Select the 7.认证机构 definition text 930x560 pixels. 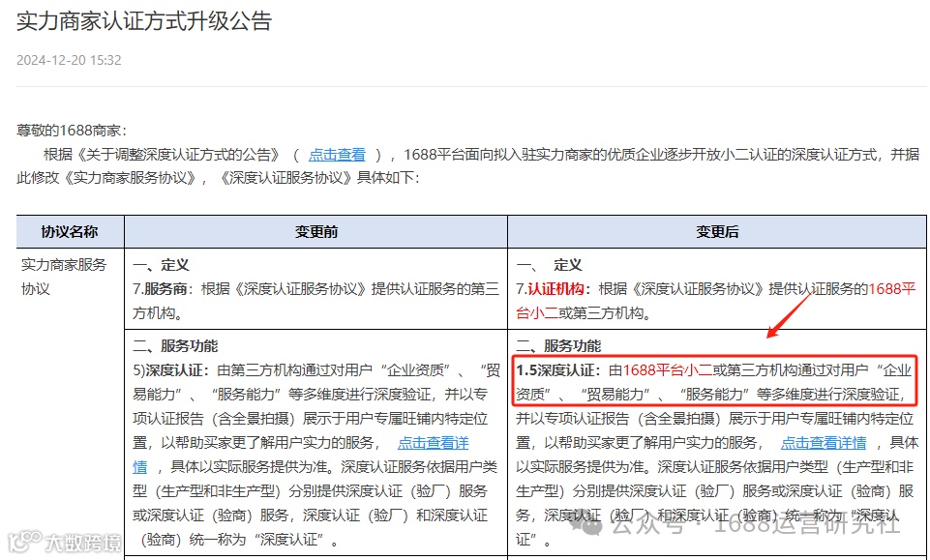(x=716, y=301)
